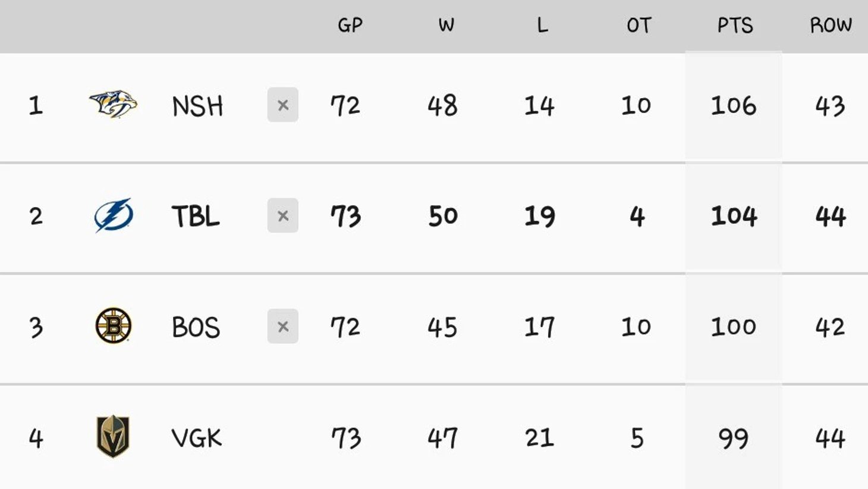This screenshot has width=868, height=489.
Task: Click the Boston Bruins logo
Action: tap(113, 325)
